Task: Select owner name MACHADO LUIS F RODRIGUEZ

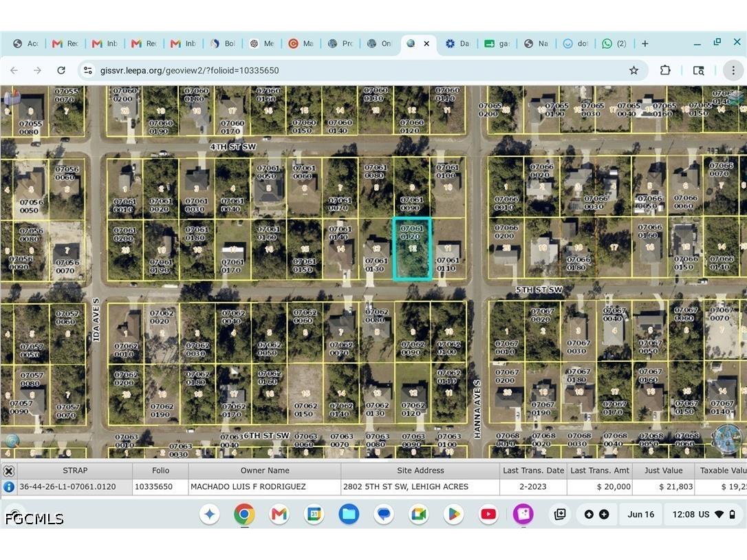Action: pos(265,486)
